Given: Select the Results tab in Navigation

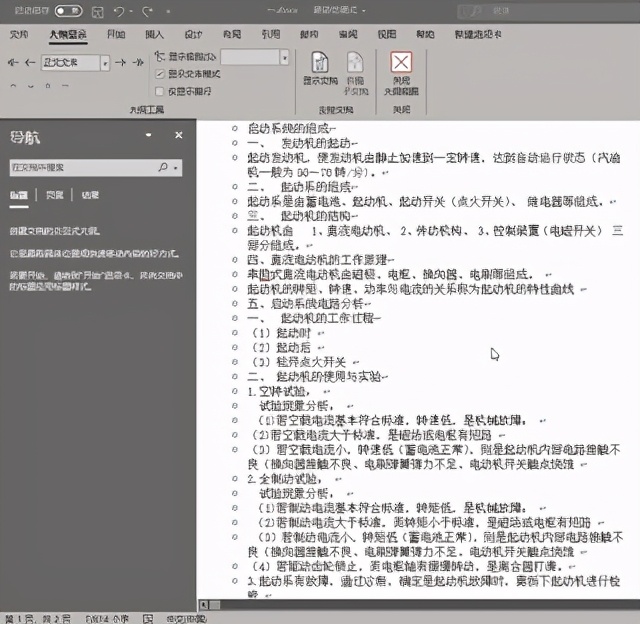Looking at the screenshot, I should [x=90, y=195].
